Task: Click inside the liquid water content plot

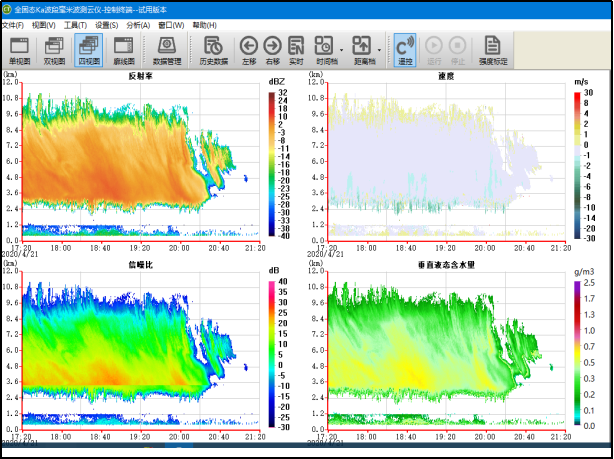Action: click(x=446, y=350)
